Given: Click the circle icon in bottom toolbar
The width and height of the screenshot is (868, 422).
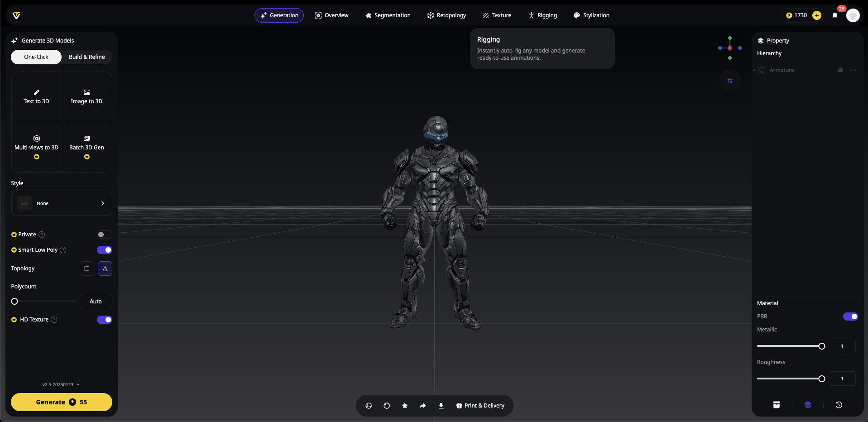Looking at the screenshot, I should (387, 406).
